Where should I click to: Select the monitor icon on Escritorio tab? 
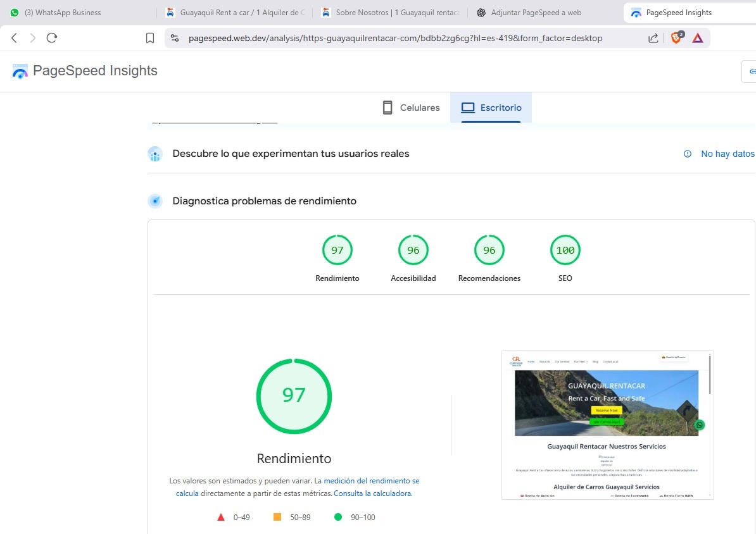469,108
